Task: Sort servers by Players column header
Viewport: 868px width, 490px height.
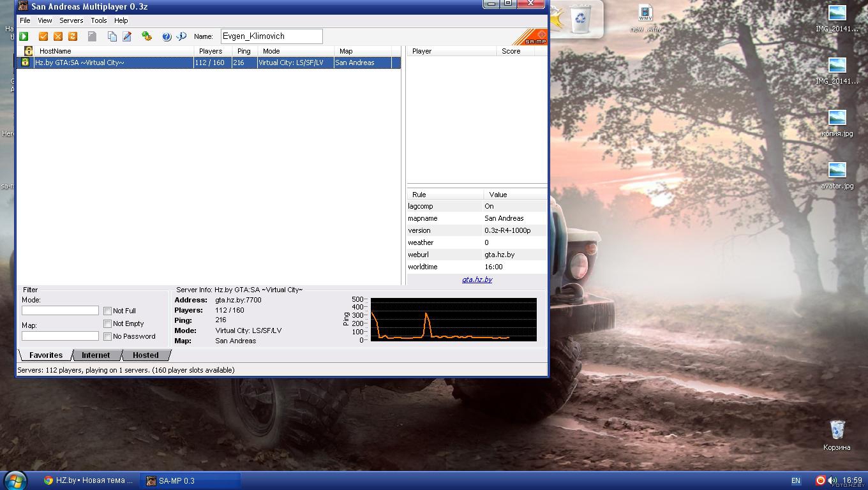Action: click(x=214, y=51)
